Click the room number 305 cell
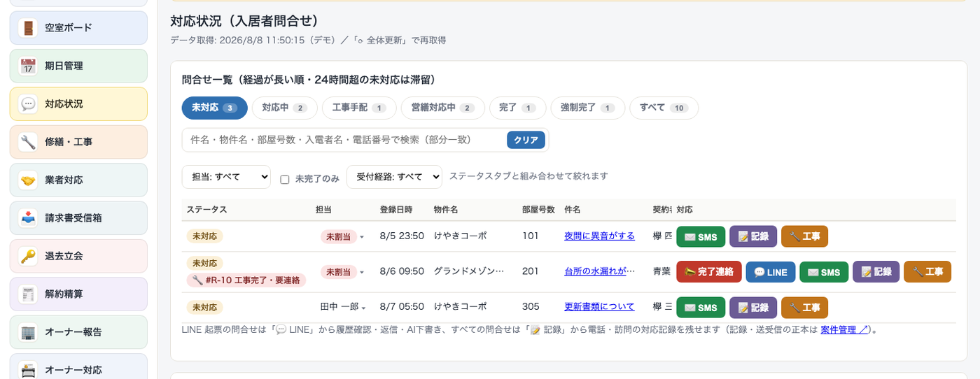The image size is (980, 379). coord(531,307)
